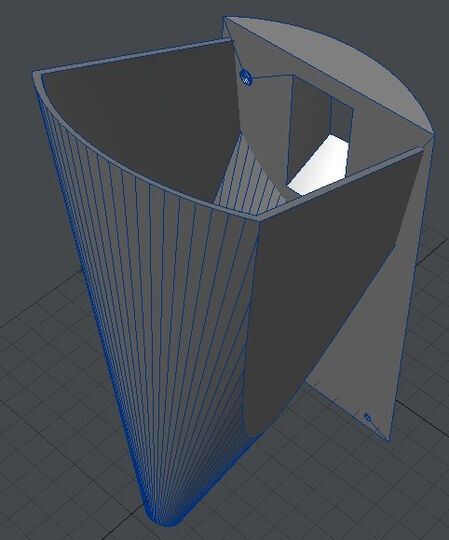Image resolution: width=449 pixels, height=540 pixels.
Task: Select the bright white face inside the rectangular opening
Action: point(319,166)
